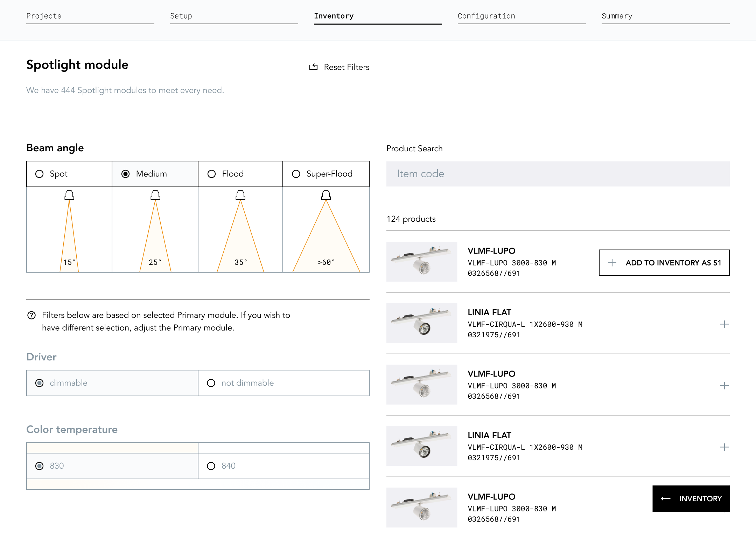Click the first 'VLMF-CIRQUA-L 1X2600-930 M' code
This screenshot has height=538, width=756.
tap(525, 324)
